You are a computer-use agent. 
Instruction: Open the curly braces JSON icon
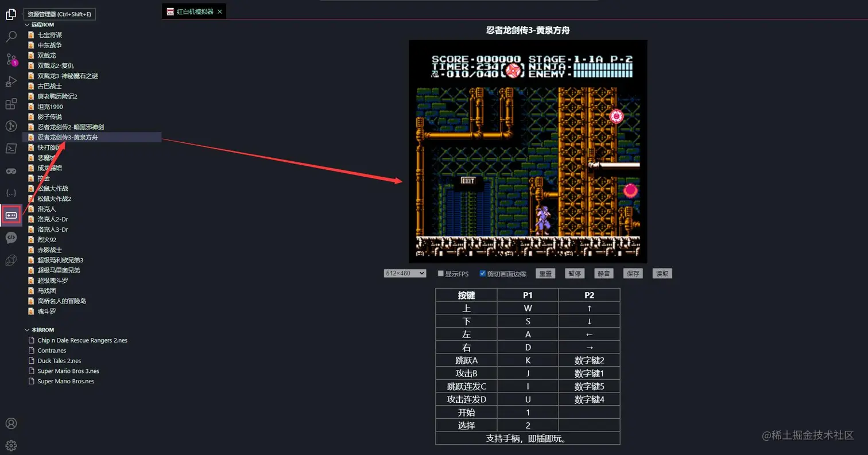(x=11, y=193)
